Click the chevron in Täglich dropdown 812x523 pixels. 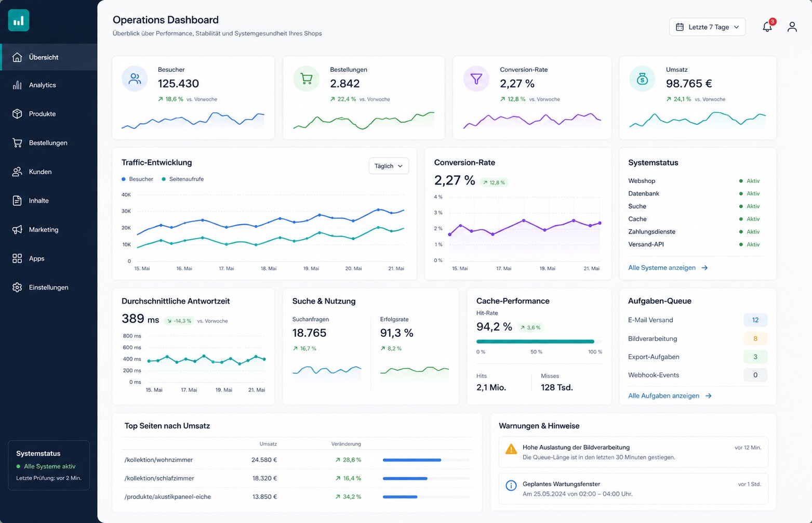tap(400, 166)
